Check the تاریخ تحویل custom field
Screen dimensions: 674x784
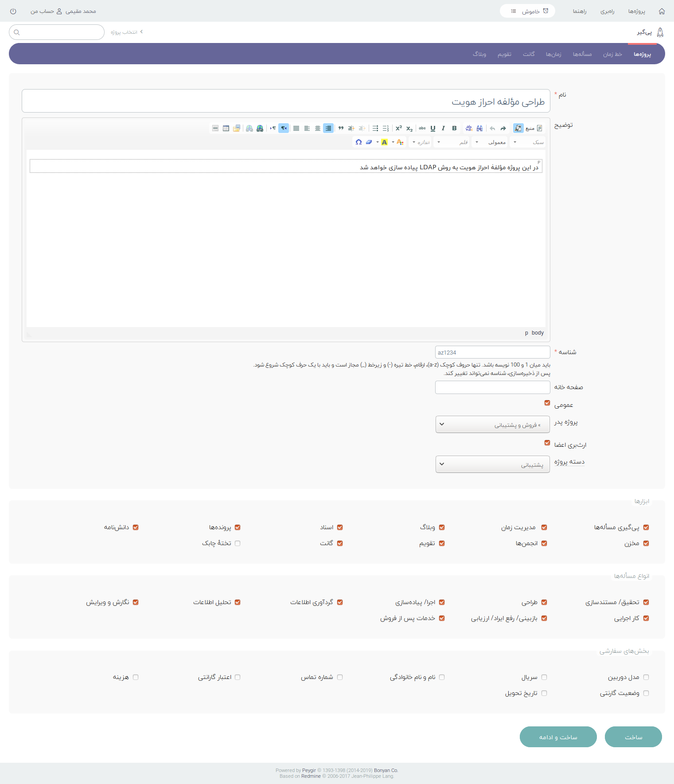click(544, 693)
